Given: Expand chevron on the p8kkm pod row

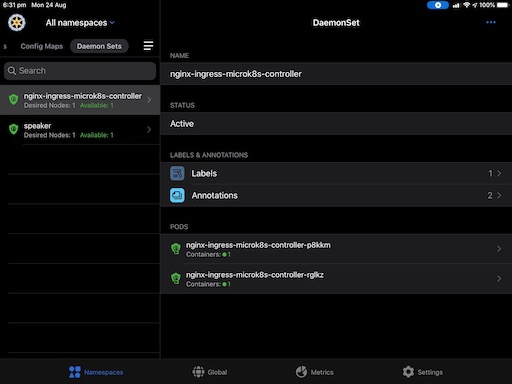Looking at the screenshot, I should [499, 249].
